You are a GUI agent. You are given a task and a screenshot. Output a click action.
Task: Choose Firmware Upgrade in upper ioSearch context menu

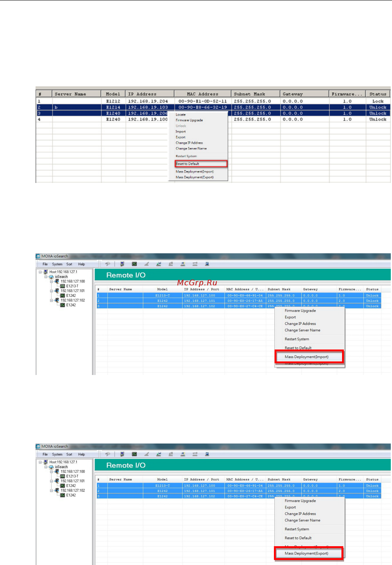(x=300, y=311)
